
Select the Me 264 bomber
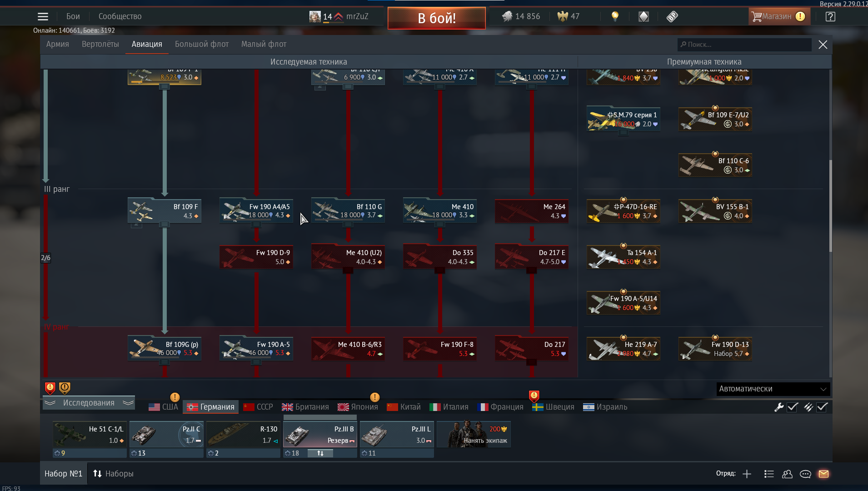[532, 211]
